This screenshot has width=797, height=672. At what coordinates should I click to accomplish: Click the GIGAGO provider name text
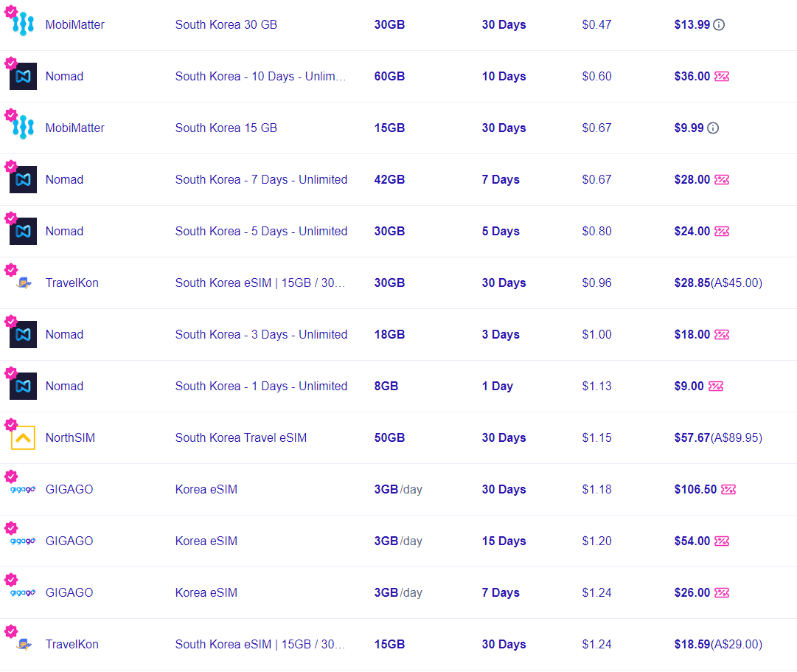pos(69,489)
